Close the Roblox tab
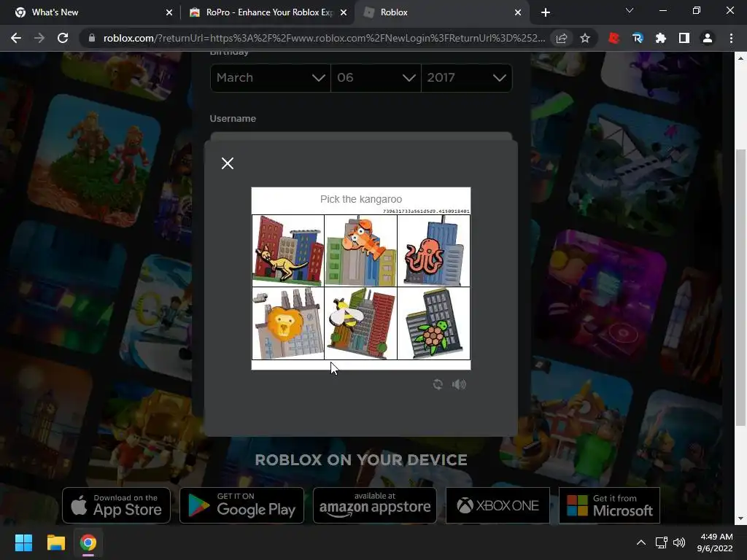747x560 pixels. [518, 12]
